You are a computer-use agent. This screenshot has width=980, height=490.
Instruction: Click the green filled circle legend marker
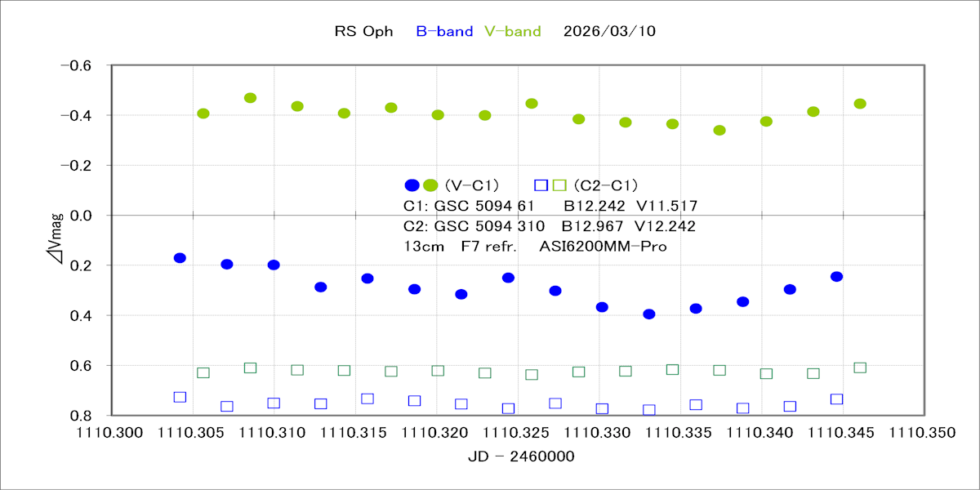(430, 185)
